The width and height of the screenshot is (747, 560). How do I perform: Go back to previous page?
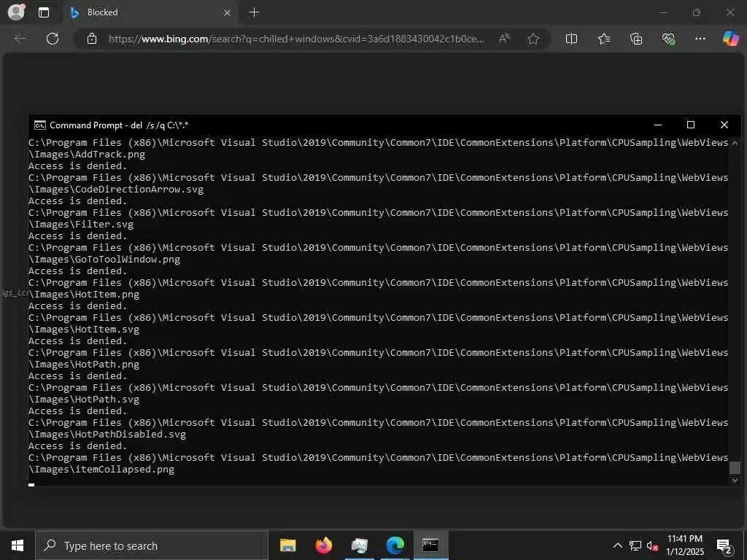point(20,39)
